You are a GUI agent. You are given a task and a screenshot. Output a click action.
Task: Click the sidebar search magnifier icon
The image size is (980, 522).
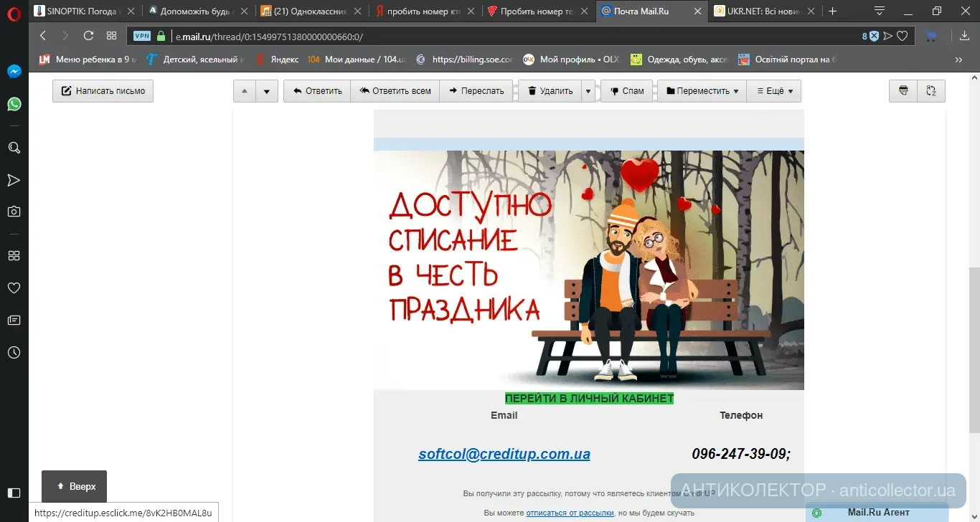(x=14, y=148)
